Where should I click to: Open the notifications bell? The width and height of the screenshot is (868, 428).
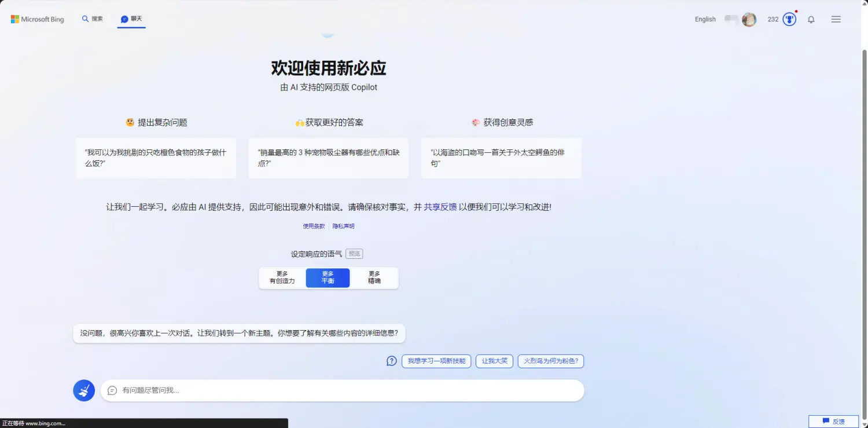click(x=811, y=19)
